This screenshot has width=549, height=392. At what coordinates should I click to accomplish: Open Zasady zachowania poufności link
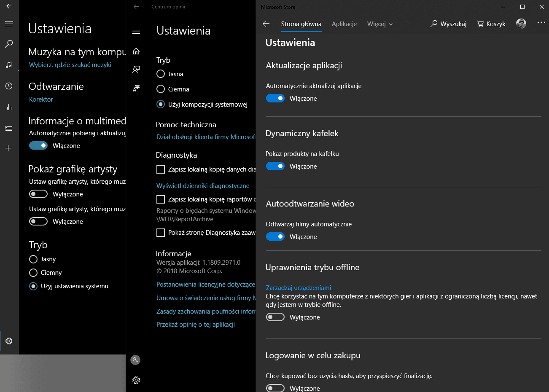[x=206, y=311]
